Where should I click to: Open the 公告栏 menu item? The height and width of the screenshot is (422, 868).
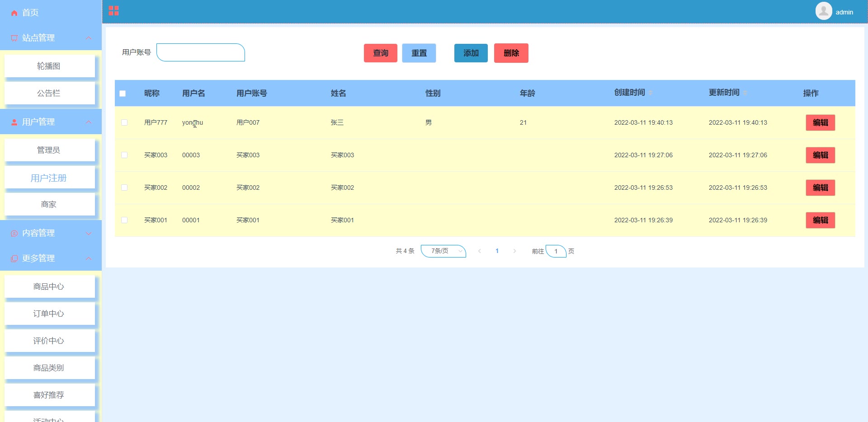click(50, 94)
